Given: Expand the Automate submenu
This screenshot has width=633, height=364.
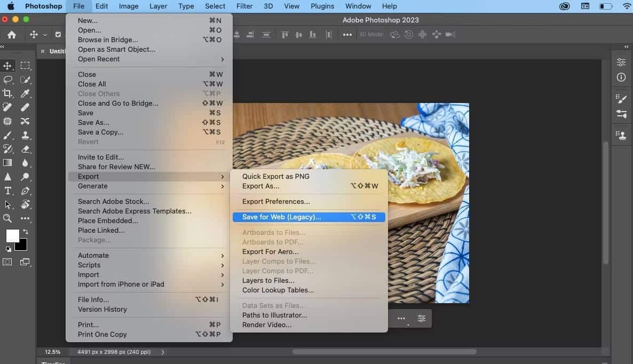Looking at the screenshot, I should [x=150, y=255].
